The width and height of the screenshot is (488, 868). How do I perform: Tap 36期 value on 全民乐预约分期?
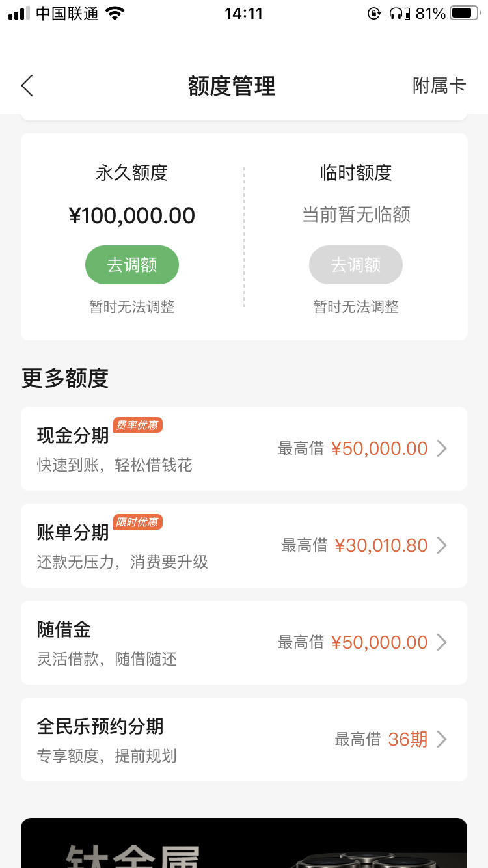coord(408,739)
